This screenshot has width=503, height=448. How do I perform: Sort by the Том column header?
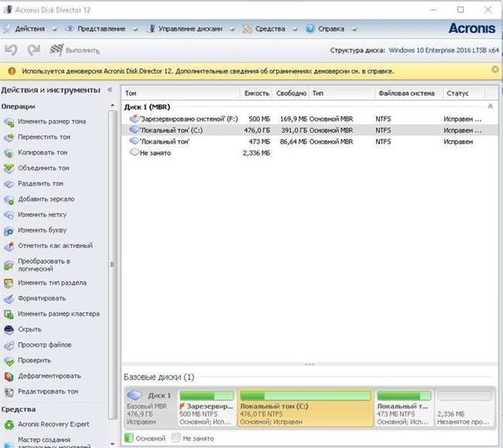180,94
